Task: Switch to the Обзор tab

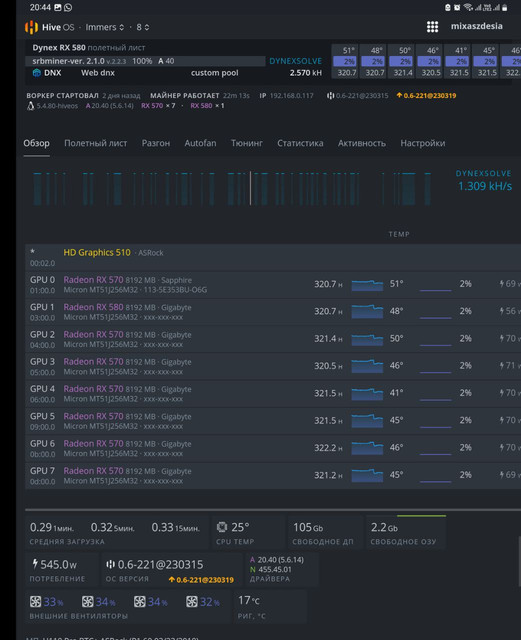Action: [x=36, y=143]
